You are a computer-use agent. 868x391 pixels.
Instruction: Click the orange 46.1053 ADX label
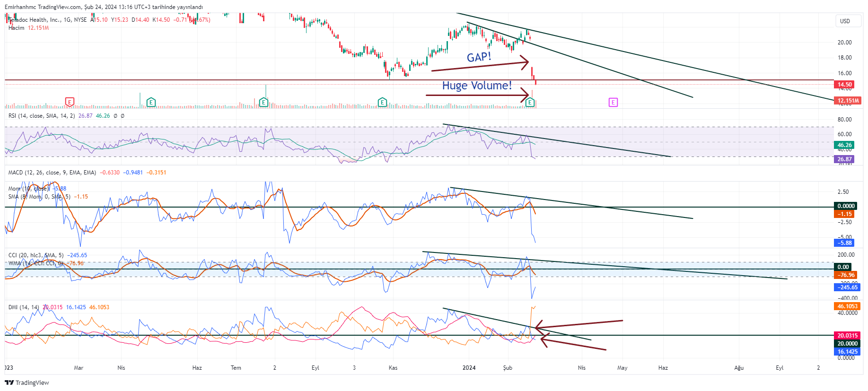(847, 306)
